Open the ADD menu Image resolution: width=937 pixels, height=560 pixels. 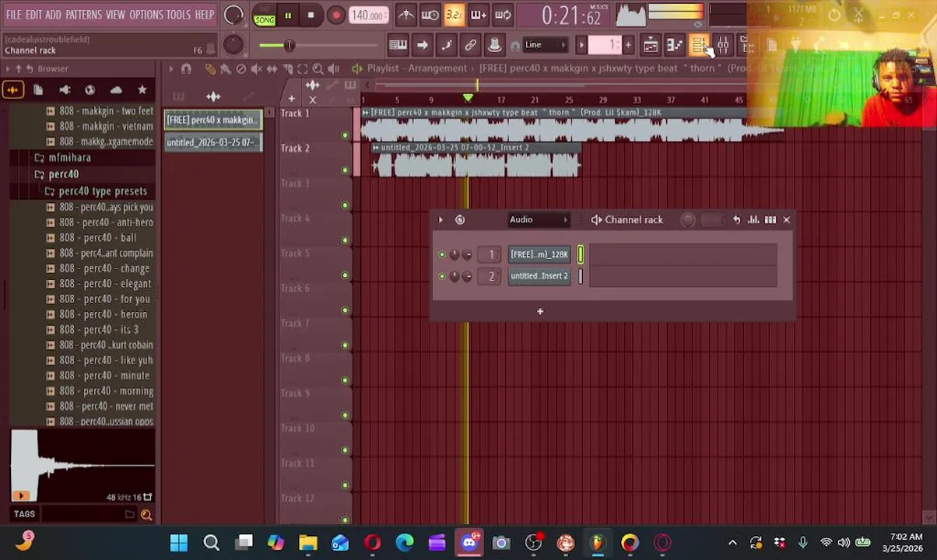pos(53,15)
